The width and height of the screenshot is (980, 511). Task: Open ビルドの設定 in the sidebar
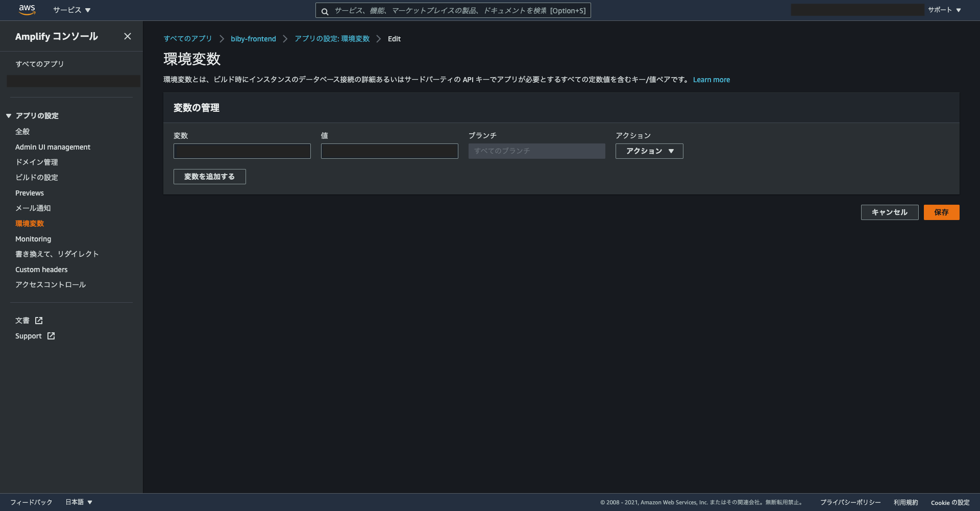pyautogui.click(x=37, y=178)
